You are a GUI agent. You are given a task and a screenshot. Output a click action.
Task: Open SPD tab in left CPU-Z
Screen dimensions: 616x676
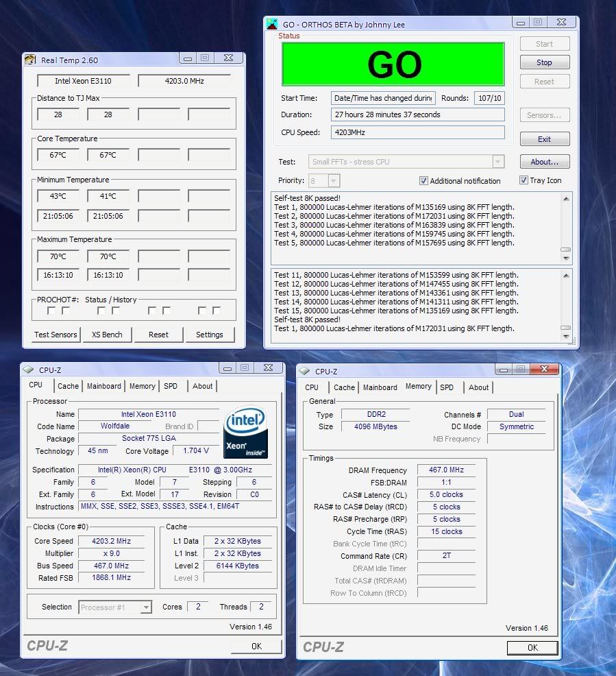tap(171, 386)
